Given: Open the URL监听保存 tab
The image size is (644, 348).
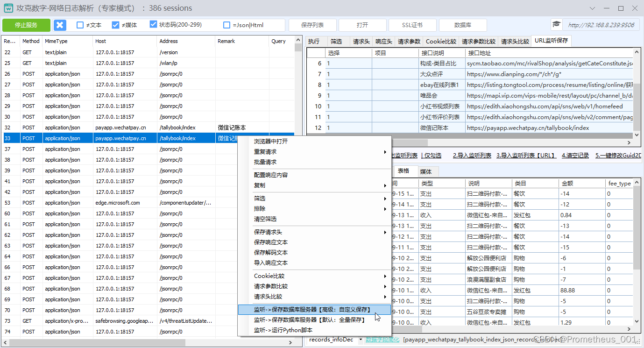Looking at the screenshot, I should click(552, 41).
